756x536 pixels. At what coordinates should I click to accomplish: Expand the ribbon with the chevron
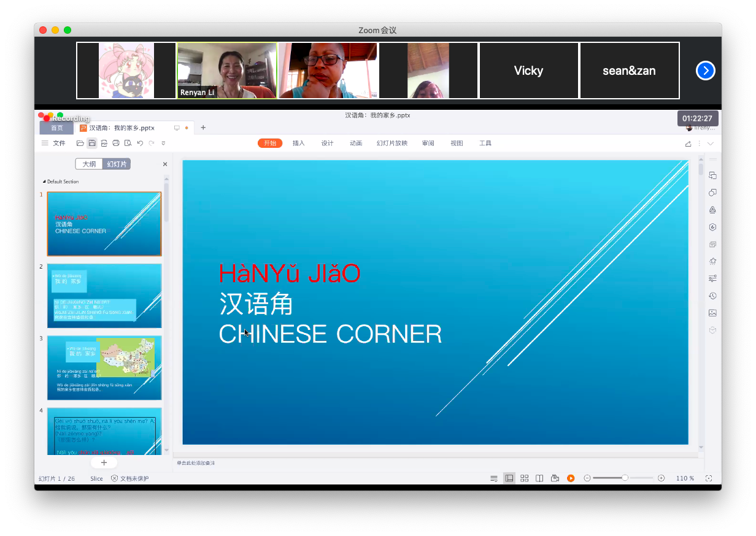click(711, 144)
